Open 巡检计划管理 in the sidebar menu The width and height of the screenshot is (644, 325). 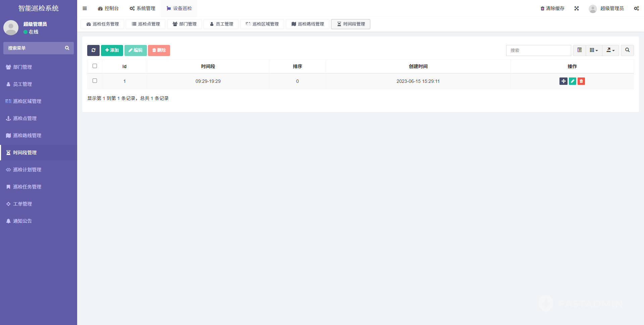point(27,170)
